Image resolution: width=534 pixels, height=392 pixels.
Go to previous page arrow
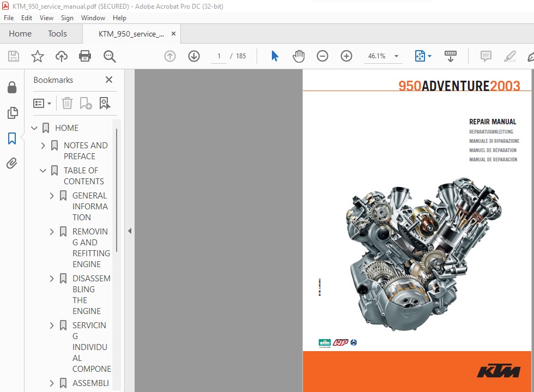coord(170,56)
